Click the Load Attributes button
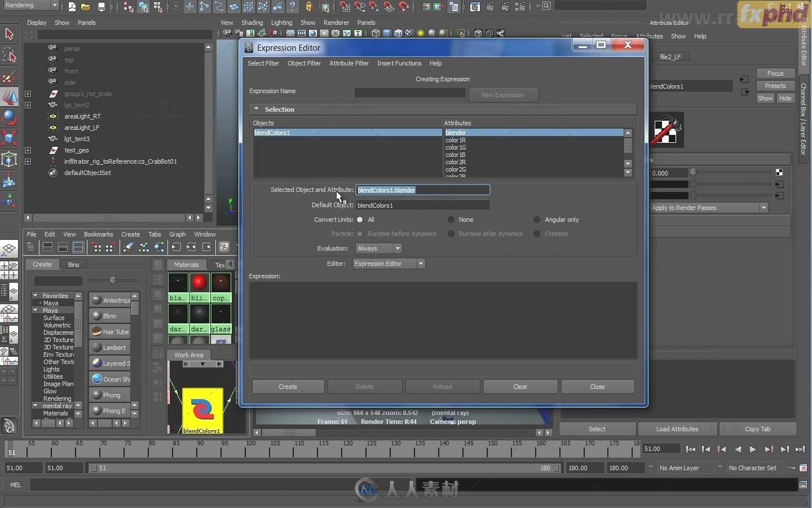This screenshot has height=508, width=812. 677,429
